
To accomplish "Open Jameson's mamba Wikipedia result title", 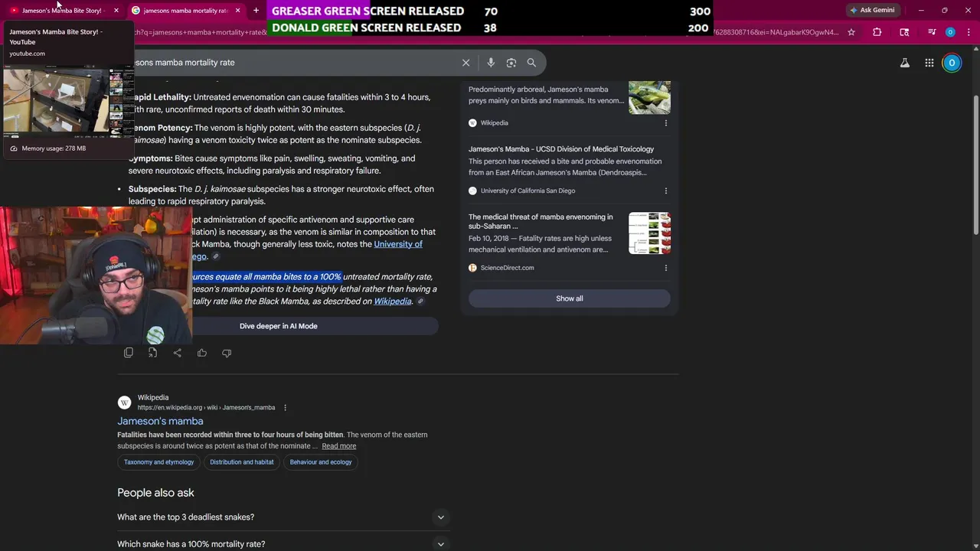I will click(160, 421).
